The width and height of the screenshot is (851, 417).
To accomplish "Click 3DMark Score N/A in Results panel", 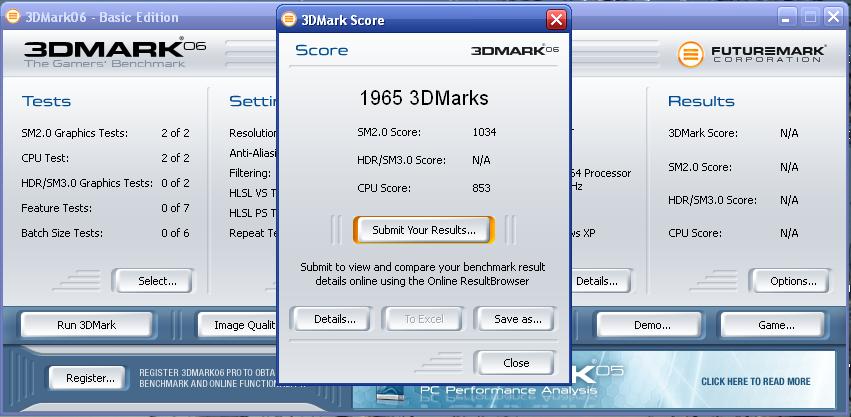I will (789, 133).
